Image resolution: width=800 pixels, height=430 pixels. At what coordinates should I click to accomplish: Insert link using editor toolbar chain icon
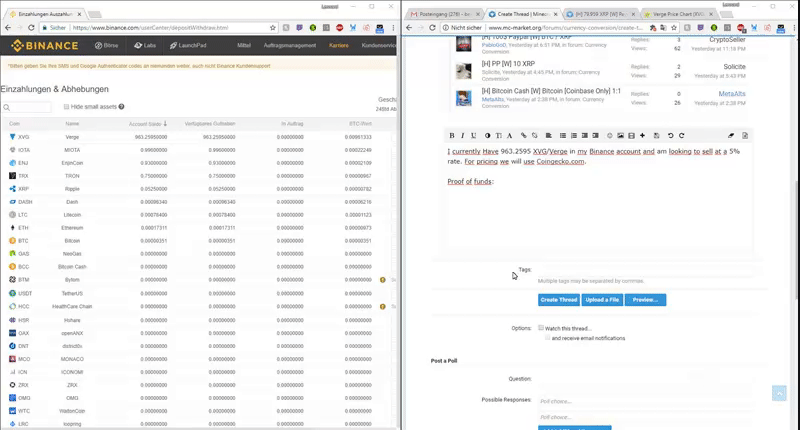point(523,136)
